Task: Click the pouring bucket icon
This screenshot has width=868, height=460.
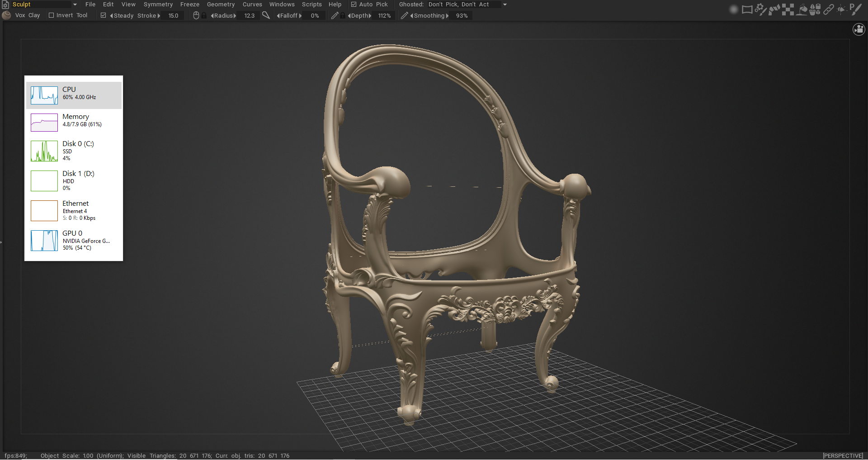Action: point(802,9)
